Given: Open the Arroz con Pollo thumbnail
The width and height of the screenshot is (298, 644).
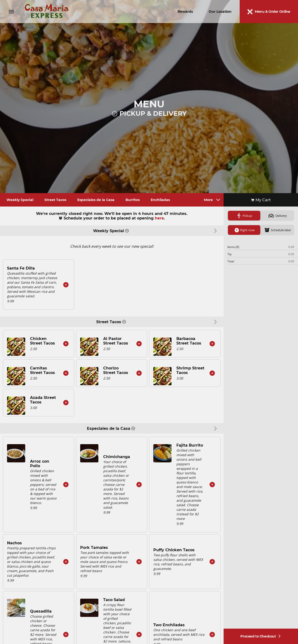Looking at the screenshot, I should (16, 453).
